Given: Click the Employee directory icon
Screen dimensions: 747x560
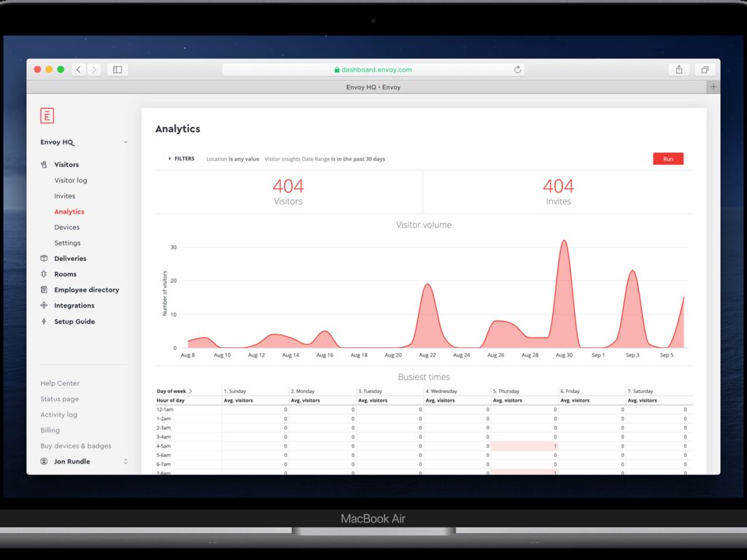Looking at the screenshot, I should pyautogui.click(x=44, y=289).
